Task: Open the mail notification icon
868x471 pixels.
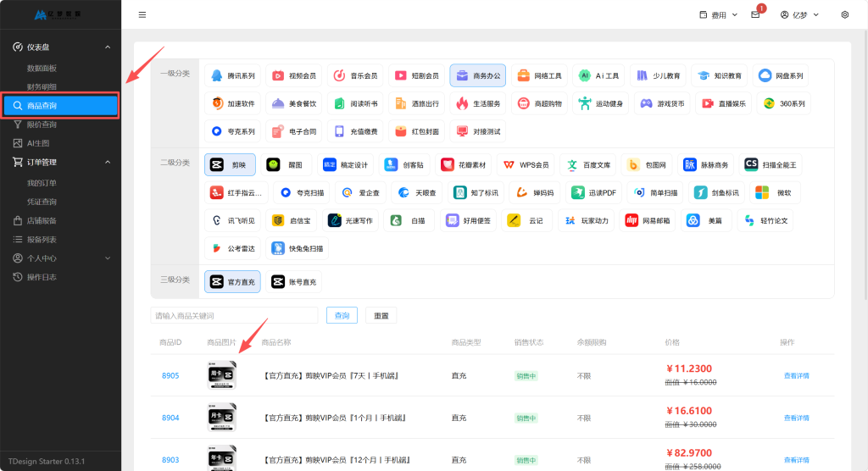Action: pyautogui.click(x=755, y=15)
